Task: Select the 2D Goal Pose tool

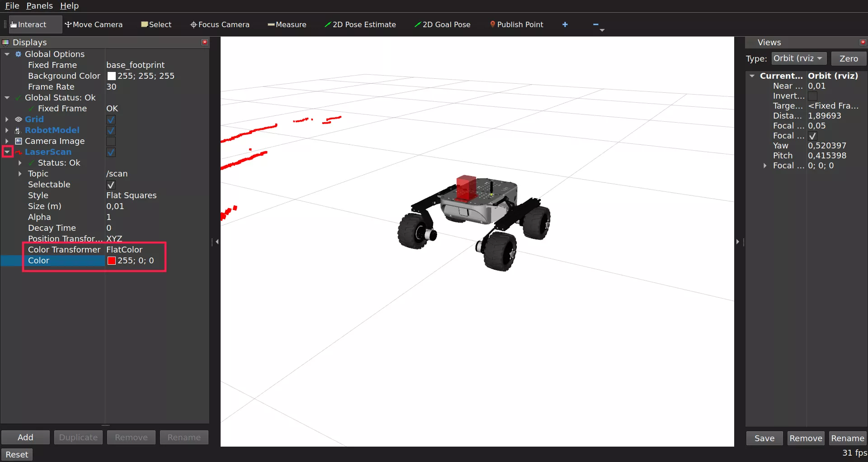Action: coord(442,24)
